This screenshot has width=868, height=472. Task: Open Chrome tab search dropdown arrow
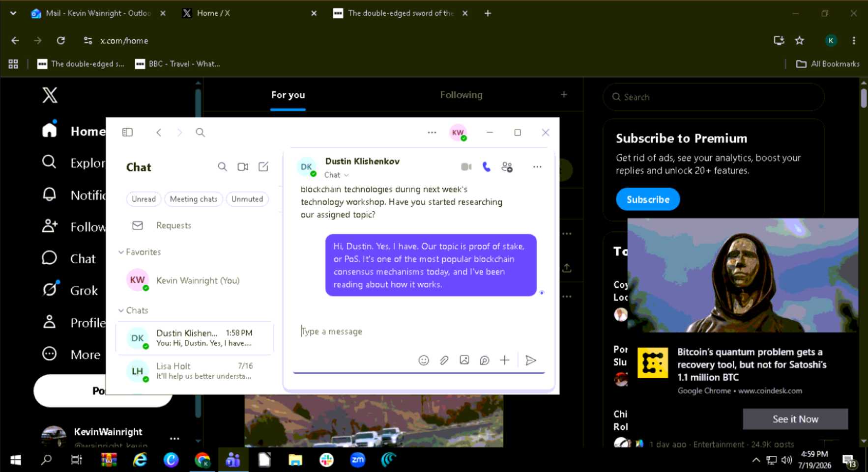(13, 13)
